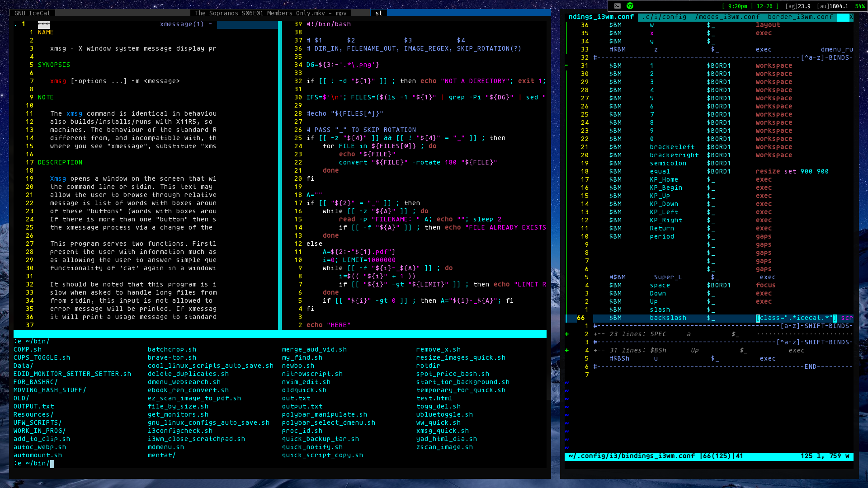Select polybar_manipulate.sh file entry

pyautogui.click(x=325, y=415)
